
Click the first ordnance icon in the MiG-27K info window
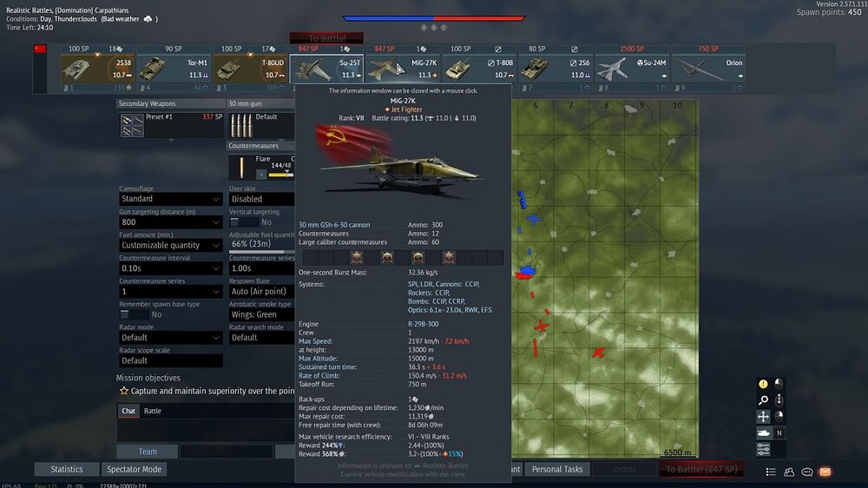tap(357, 257)
